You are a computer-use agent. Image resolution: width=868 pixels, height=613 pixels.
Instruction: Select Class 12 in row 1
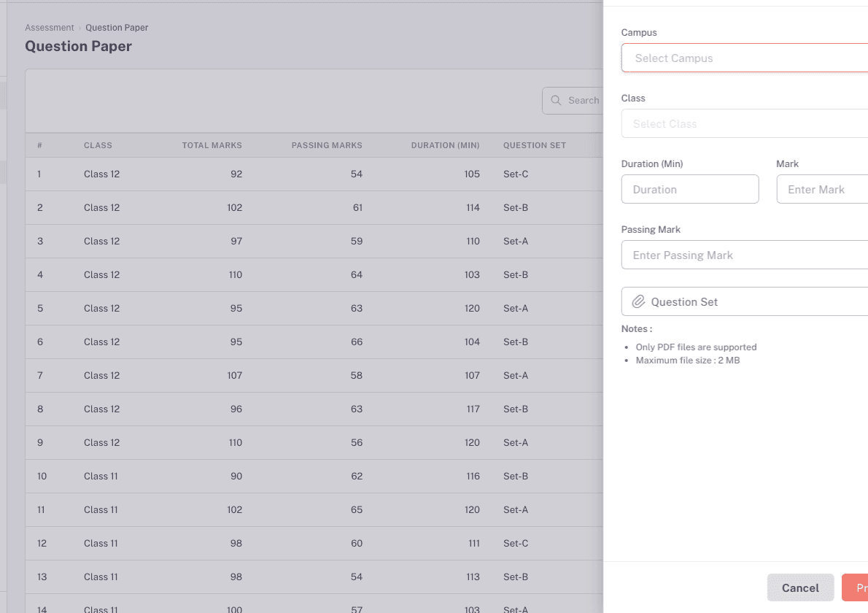(102, 174)
